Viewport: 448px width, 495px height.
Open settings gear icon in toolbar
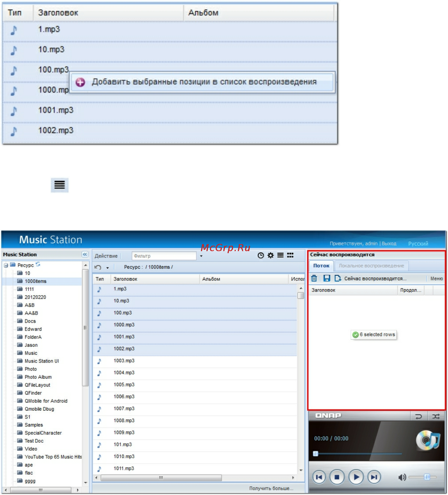tap(270, 255)
